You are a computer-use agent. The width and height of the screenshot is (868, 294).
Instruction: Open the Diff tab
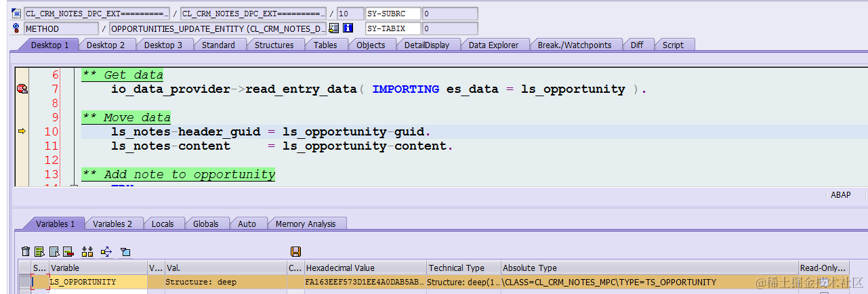637,45
